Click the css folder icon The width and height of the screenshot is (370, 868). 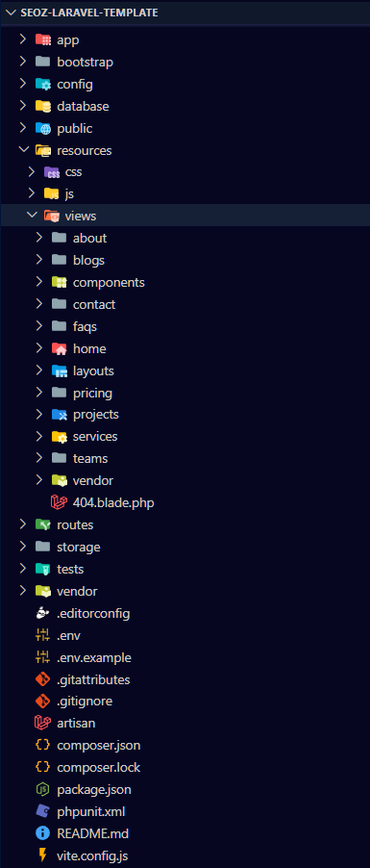(x=52, y=172)
